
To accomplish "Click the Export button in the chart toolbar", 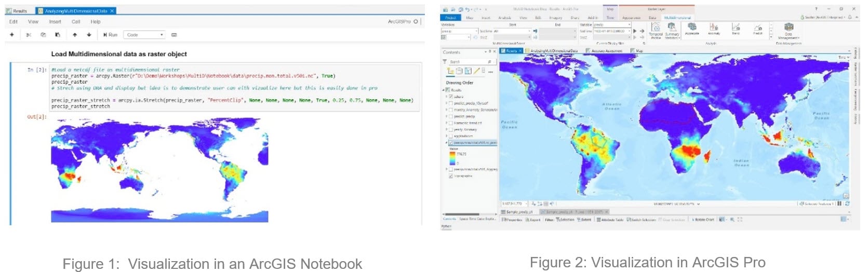I will [533, 220].
